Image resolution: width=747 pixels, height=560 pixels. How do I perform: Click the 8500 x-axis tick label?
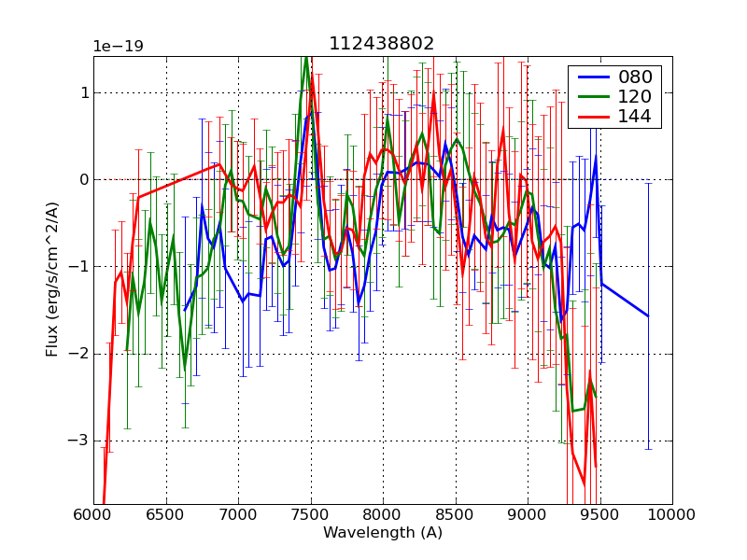pyautogui.click(x=455, y=514)
